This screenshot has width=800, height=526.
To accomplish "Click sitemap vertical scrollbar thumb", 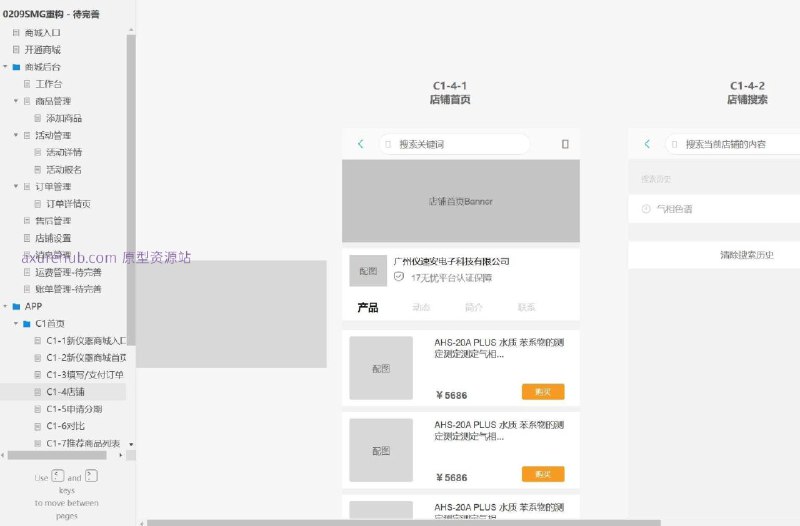I will point(131,189).
